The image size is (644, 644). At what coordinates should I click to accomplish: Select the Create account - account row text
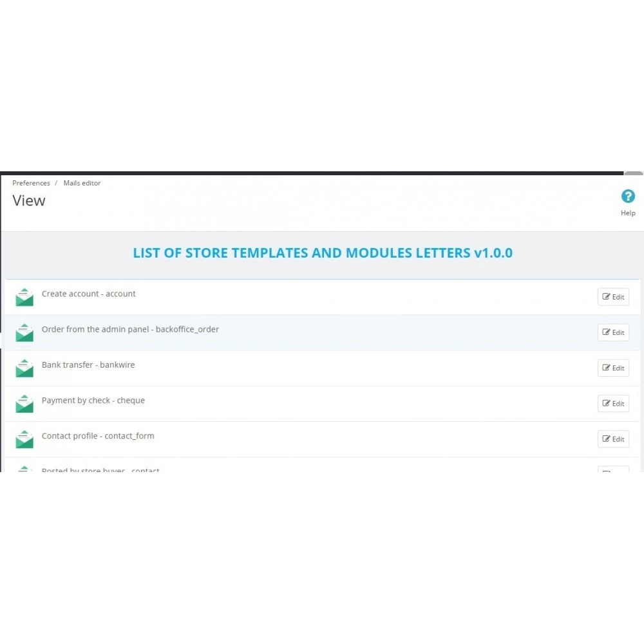coord(88,294)
